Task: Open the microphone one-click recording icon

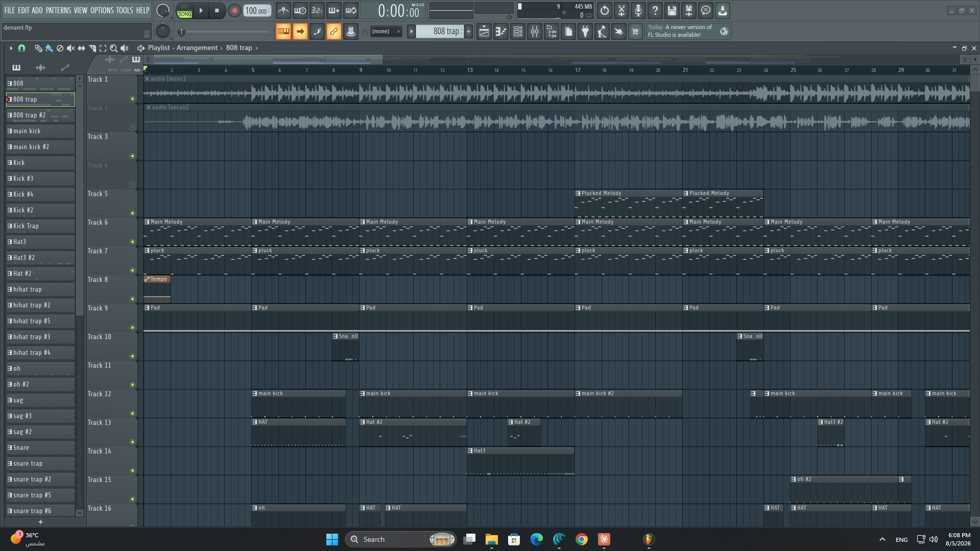Action: [638, 10]
